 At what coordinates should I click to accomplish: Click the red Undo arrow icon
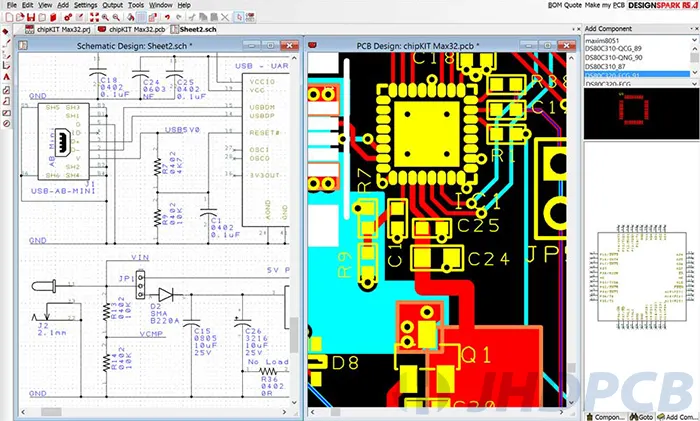[x=167, y=17]
